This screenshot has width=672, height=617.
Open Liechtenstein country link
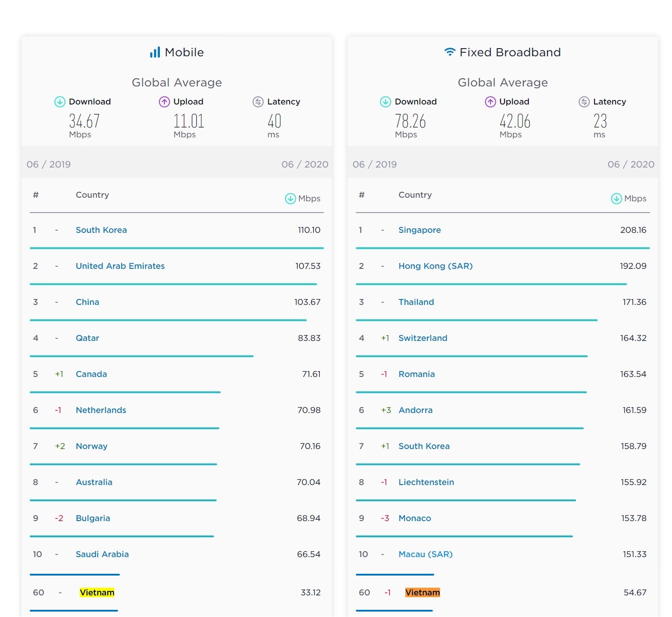point(427,482)
